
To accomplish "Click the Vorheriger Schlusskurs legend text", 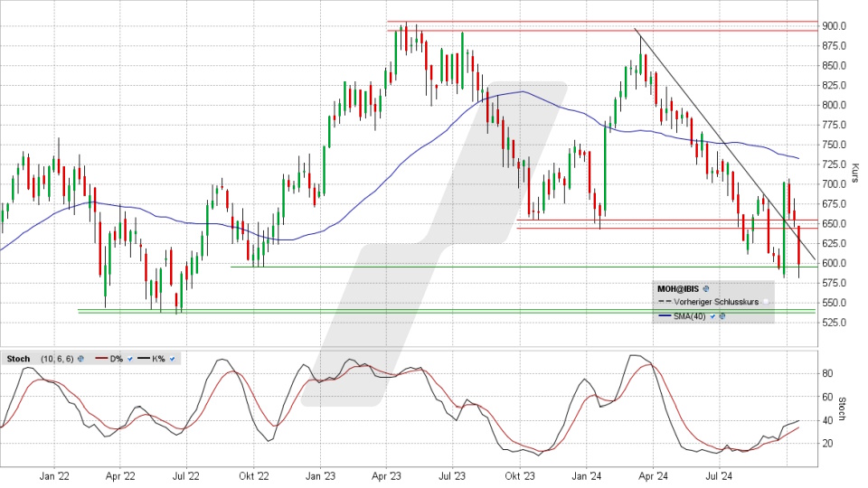I will (x=716, y=302).
